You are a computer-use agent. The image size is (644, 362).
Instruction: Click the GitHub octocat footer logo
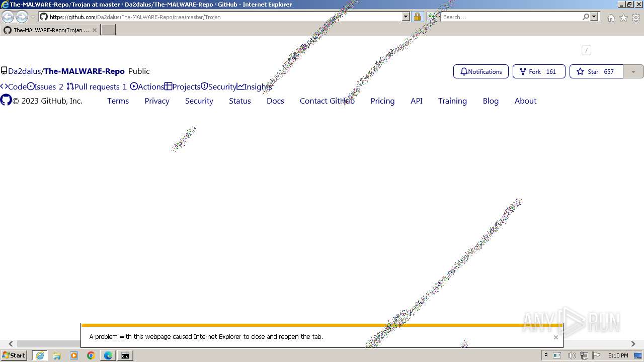point(6,100)
